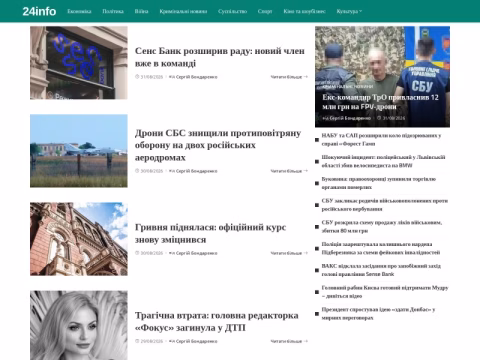Open the Спорт menu section
Viewport: 480px width, 360px height.
pos(265,11)
